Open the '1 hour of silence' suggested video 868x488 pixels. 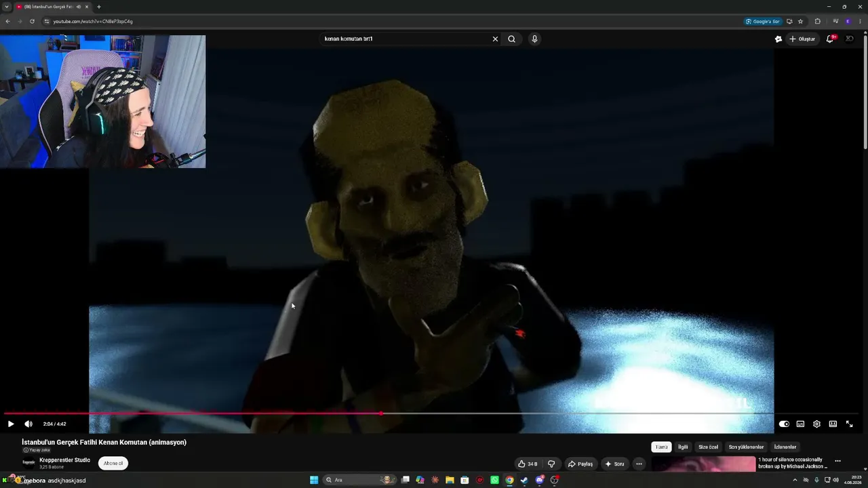pos(792,463)
